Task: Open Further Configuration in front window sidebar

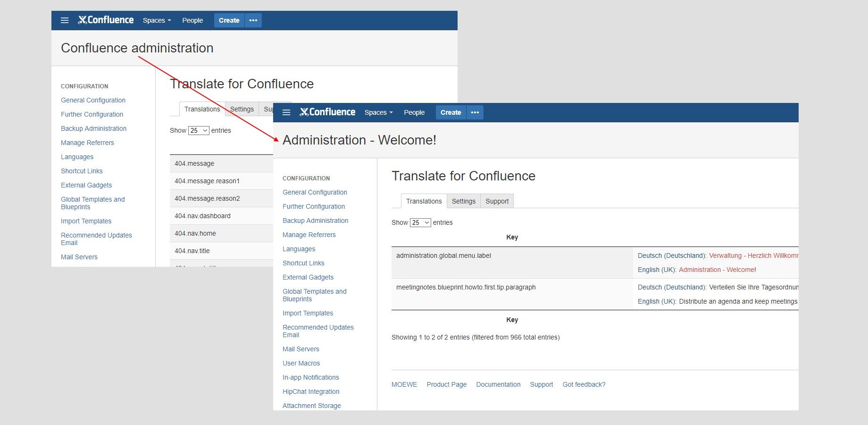Action: point(314,206)
